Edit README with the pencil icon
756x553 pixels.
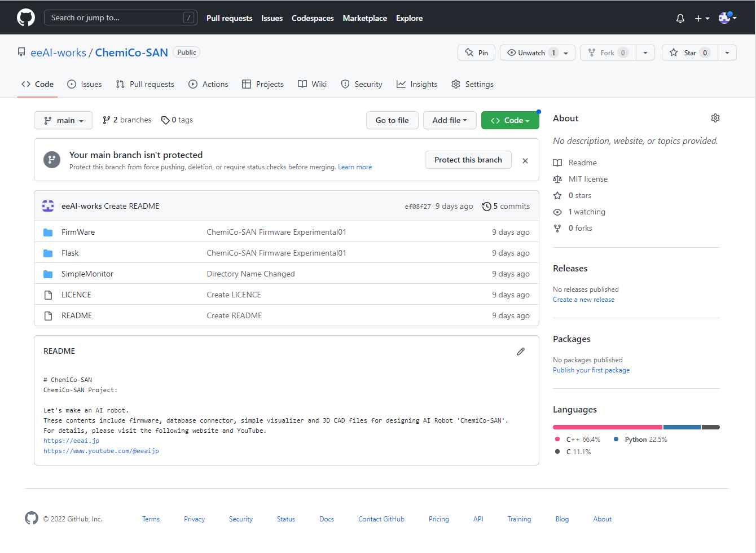pos(521,352)
